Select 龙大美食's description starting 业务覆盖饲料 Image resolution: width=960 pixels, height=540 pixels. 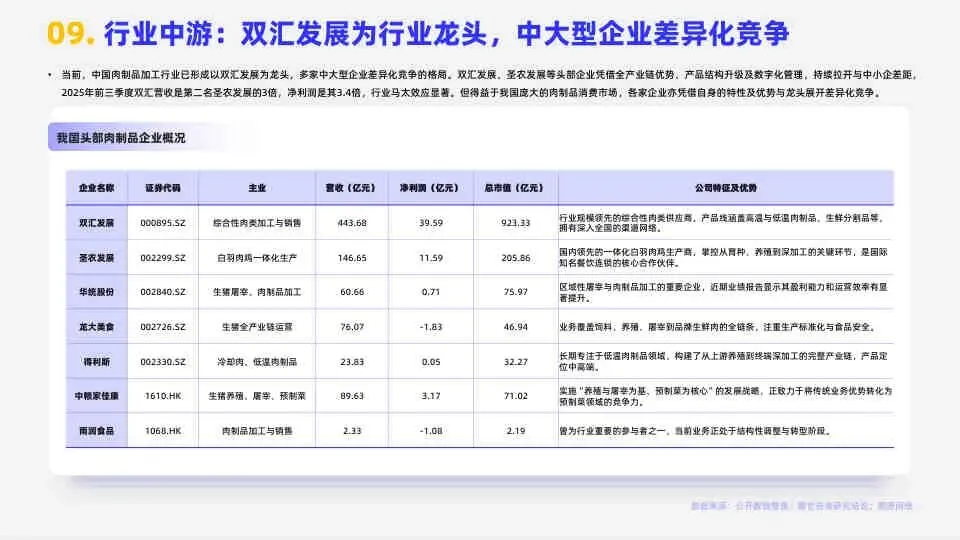click(x=719, y=327)
